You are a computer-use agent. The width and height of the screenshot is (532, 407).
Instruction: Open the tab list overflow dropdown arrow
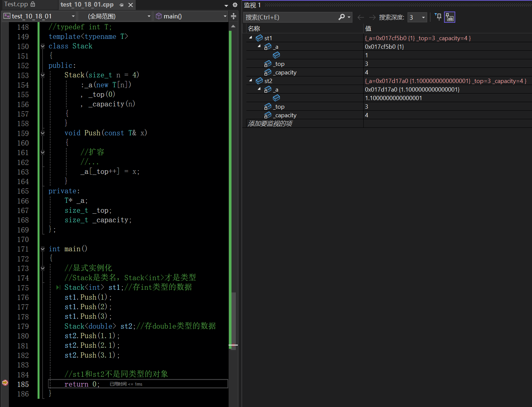point(226,5)
